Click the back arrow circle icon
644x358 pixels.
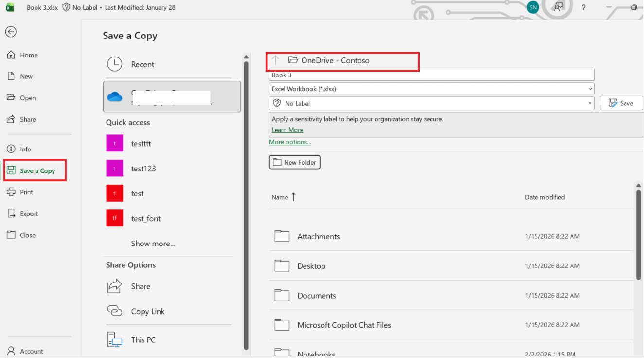11,32
